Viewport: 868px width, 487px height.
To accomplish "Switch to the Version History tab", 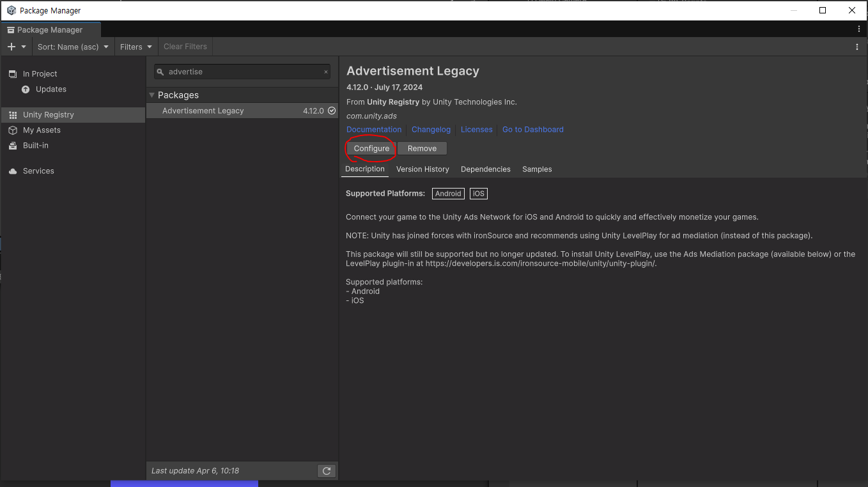I will click(422, 169).
